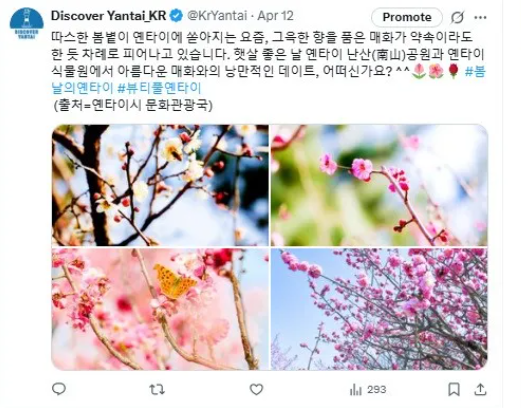
Task: Click the Promote button
Action: [407, 17]
